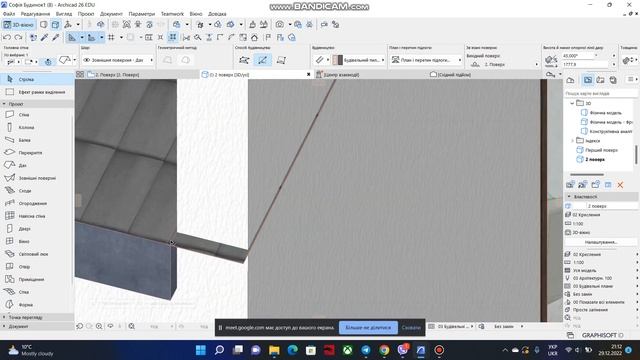Open the Зовнішня поверхня - Дах layer dropdown
Viewport: 640px width, 360px height.
(x=118, y=60)
